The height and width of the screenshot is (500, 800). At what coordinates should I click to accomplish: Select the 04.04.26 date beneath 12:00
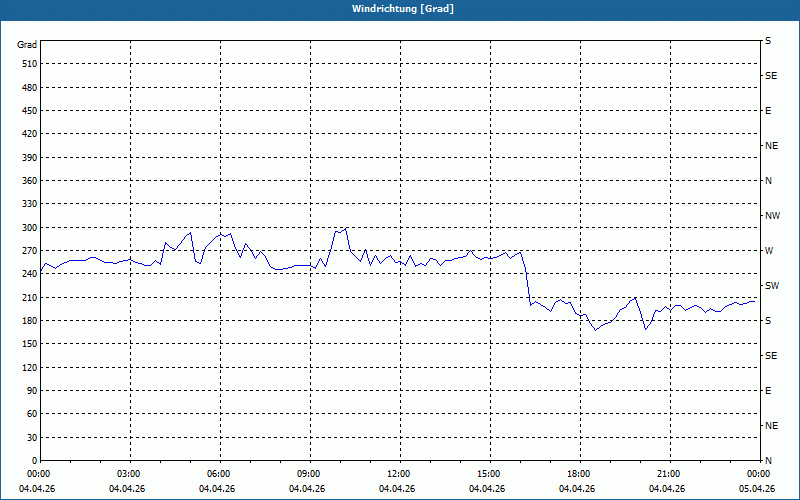(397, 489)
